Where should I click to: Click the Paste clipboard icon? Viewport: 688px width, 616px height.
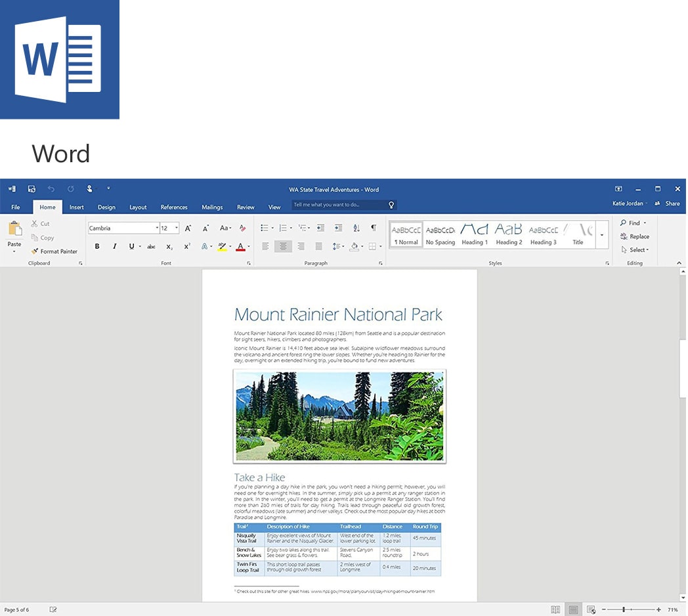pos(14,229)
